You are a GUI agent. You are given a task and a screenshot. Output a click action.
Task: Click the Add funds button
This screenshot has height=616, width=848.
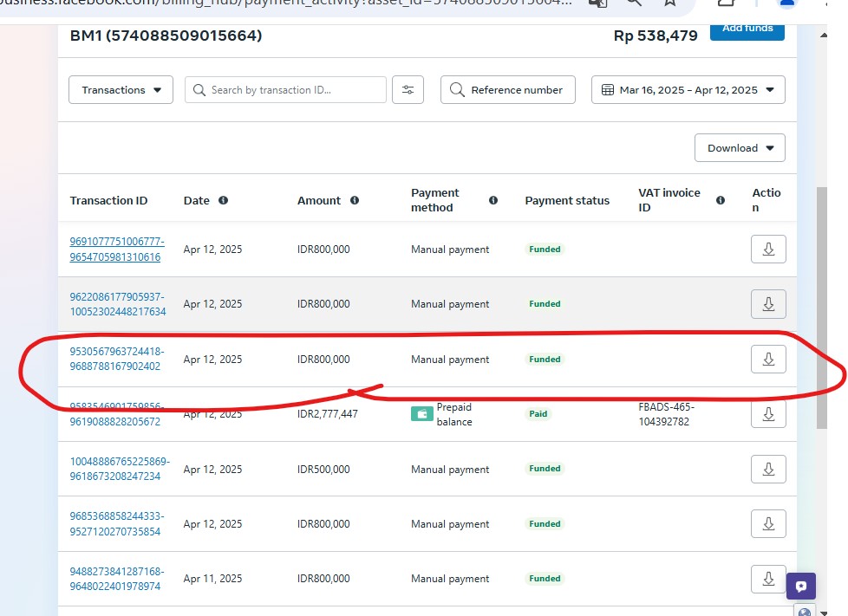tap(747, 29)
